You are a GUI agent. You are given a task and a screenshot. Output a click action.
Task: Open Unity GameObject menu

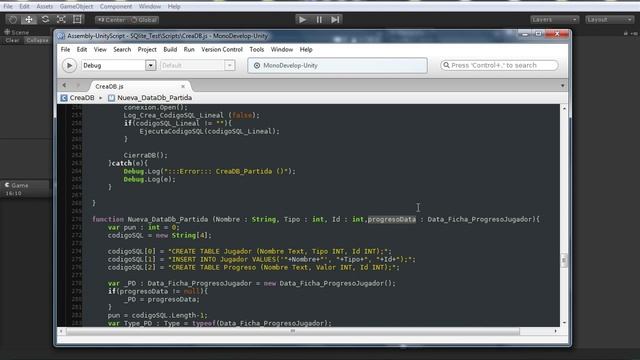76,7
